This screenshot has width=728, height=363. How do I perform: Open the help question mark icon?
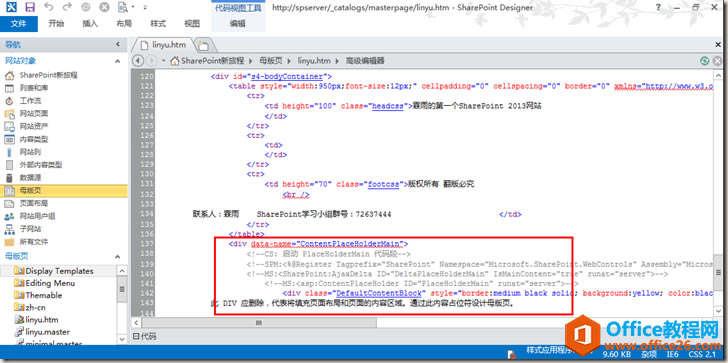coord(658,7)
